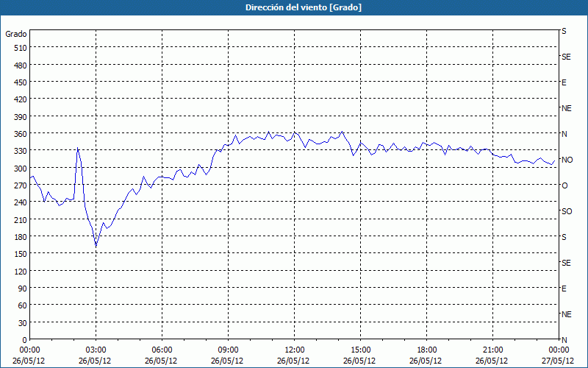Click the "E" compass label level with 450
This screenshot has height=368, width=588.
(x=564, y=82)
